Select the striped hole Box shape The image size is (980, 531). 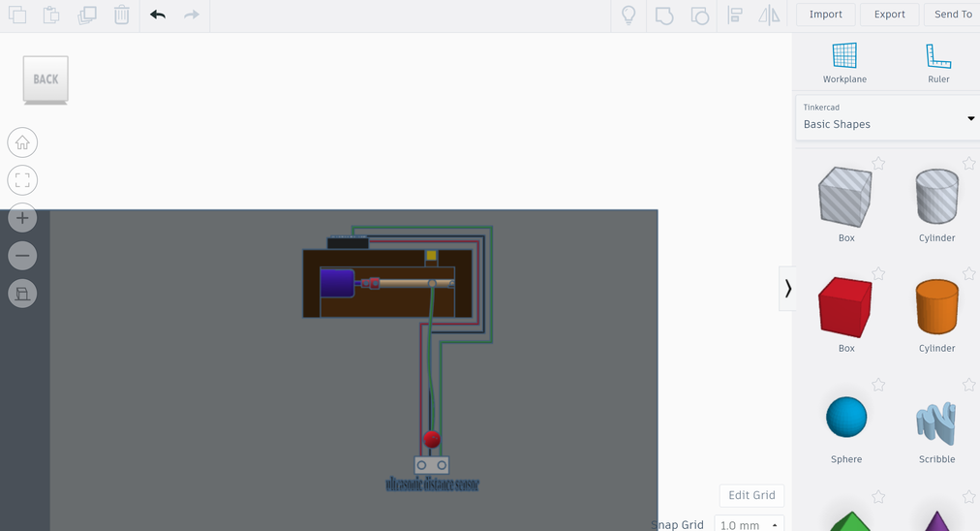[x=845, y=197]
